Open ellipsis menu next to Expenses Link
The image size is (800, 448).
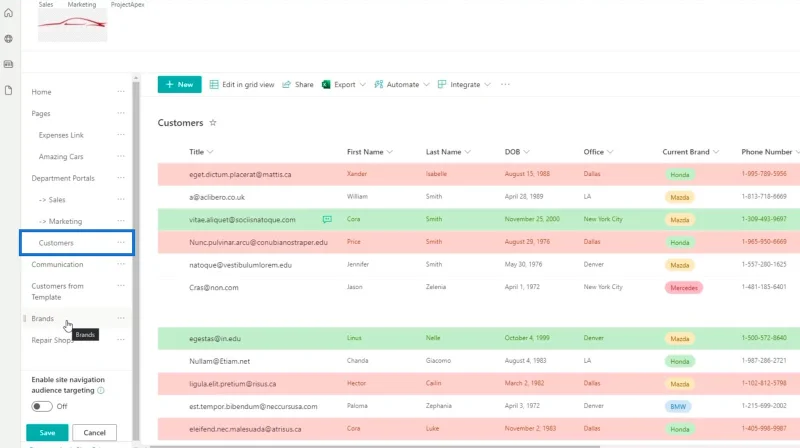coord(121,135)
